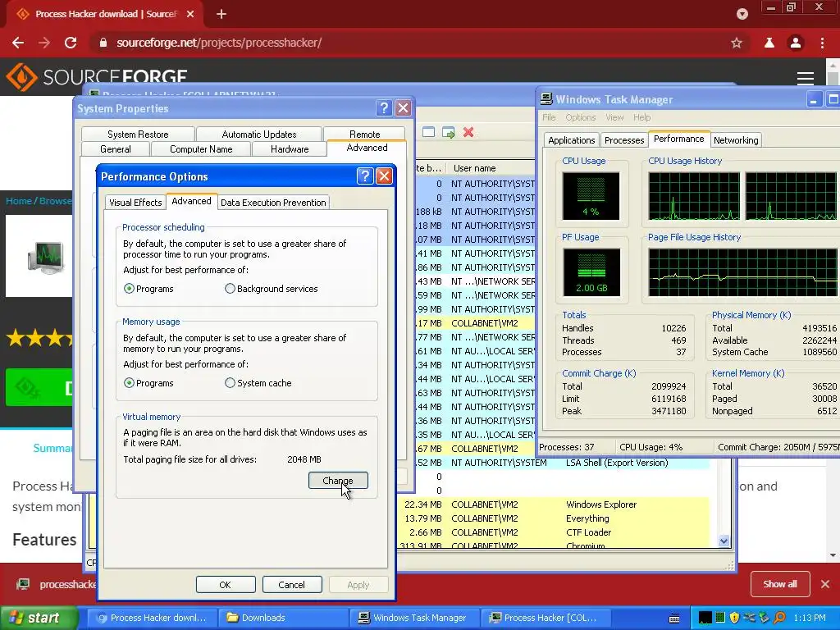The image size is (840, 630).
Task: Open a new Chrome tab with plus
Action: tap(221, 14)
